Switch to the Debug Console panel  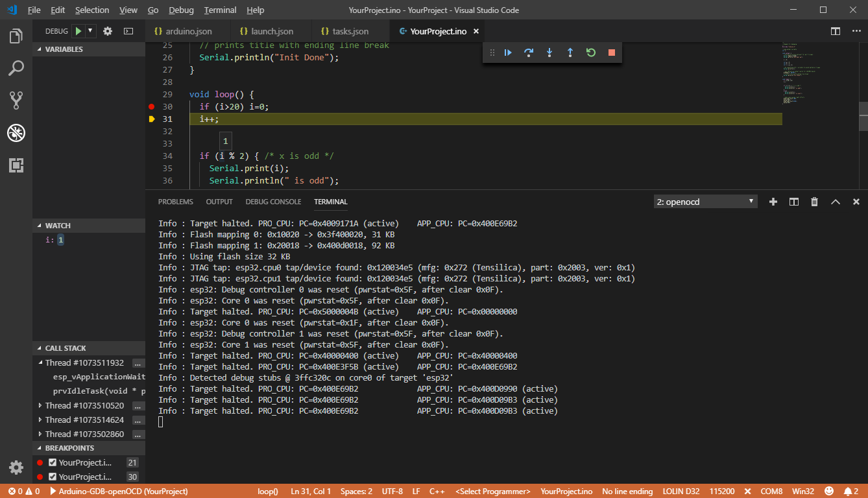pyautogui.click(x=273, y=202)
